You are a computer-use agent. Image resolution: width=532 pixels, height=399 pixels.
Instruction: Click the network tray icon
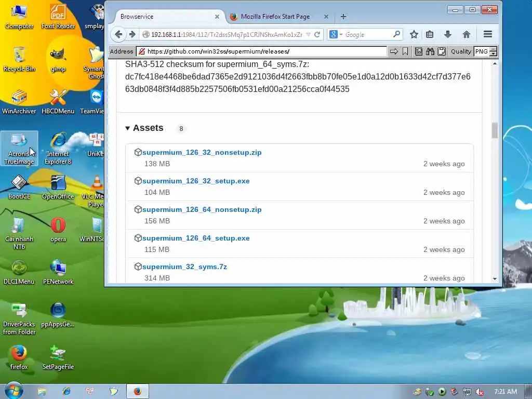(x=467, y=392)
